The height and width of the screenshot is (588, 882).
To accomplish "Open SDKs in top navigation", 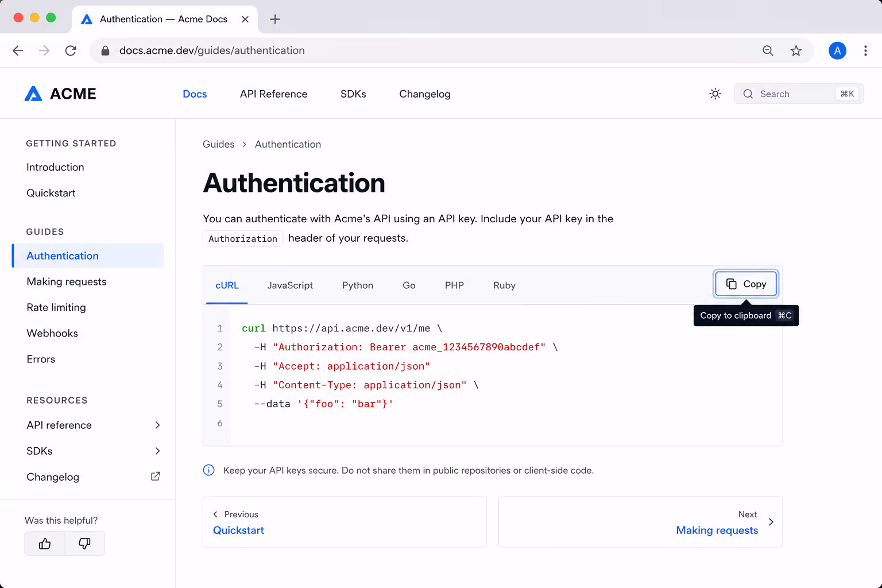I will click(x=353, y=94).
